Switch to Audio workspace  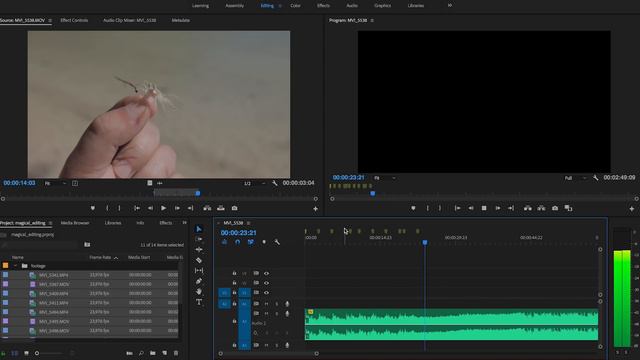pos(352,6)
